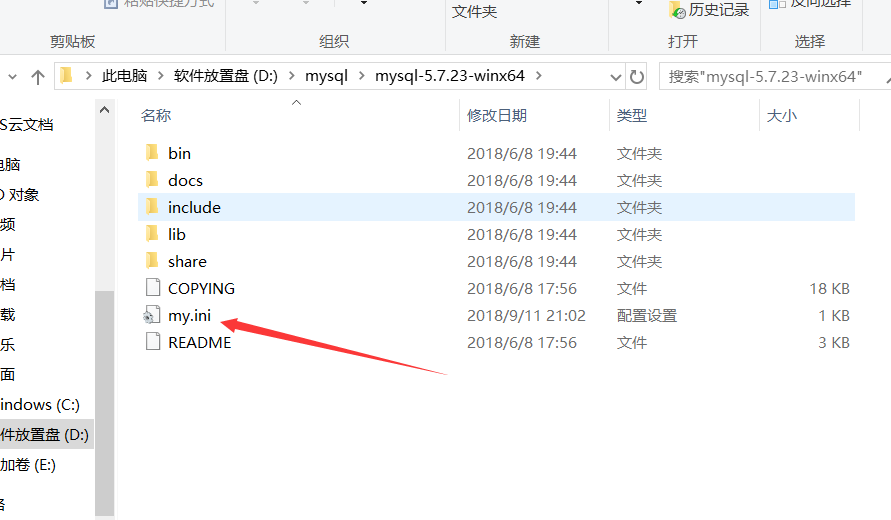
Task: Click the my.ini file name
Action: click(x=189, y=315)
